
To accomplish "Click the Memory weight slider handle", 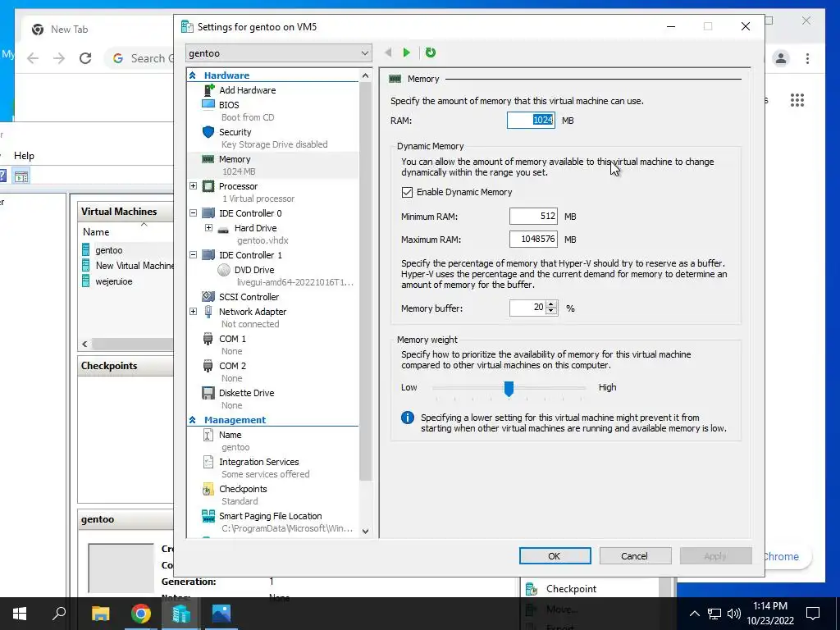I will point(509,388).
